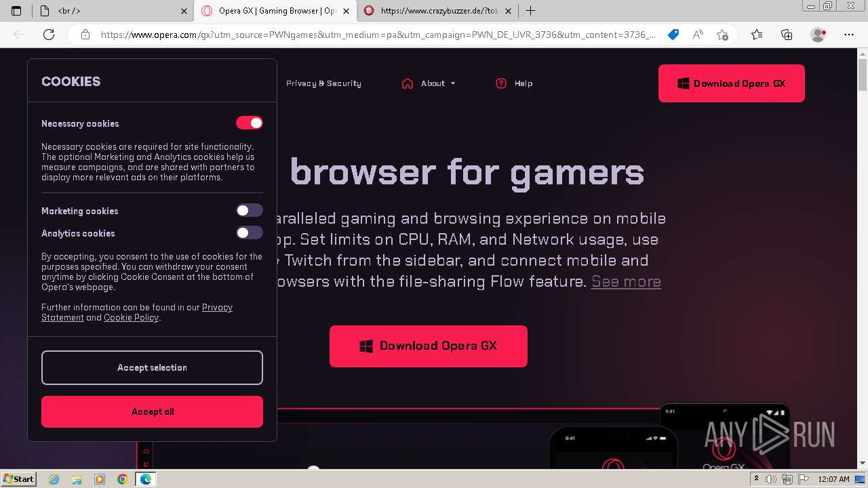The height and width of the screenshot is (488, 868).
Task: Open the shopping price tag icon
Action: tap(673, 35)
